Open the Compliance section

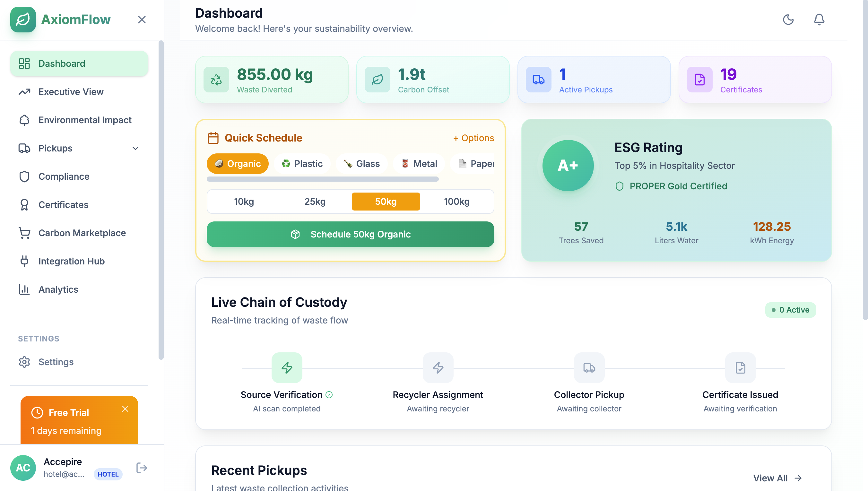(x=79, y=177)
